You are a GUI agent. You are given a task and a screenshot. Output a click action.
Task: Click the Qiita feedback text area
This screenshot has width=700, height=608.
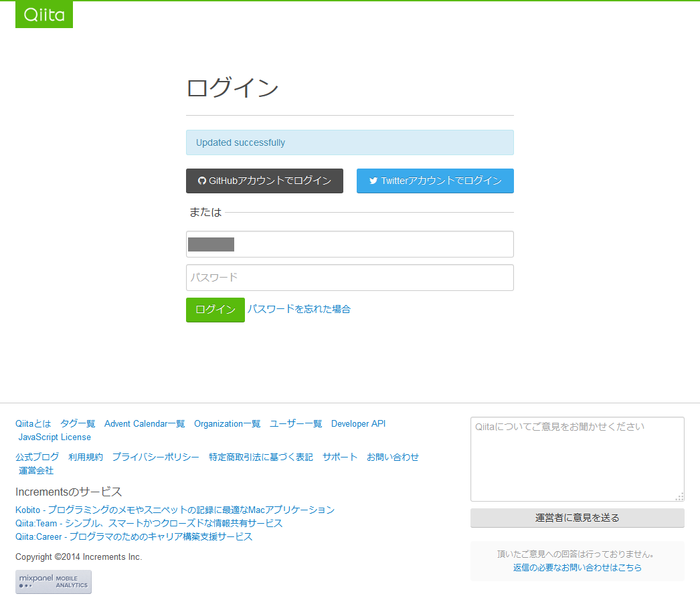pos(578,459)
